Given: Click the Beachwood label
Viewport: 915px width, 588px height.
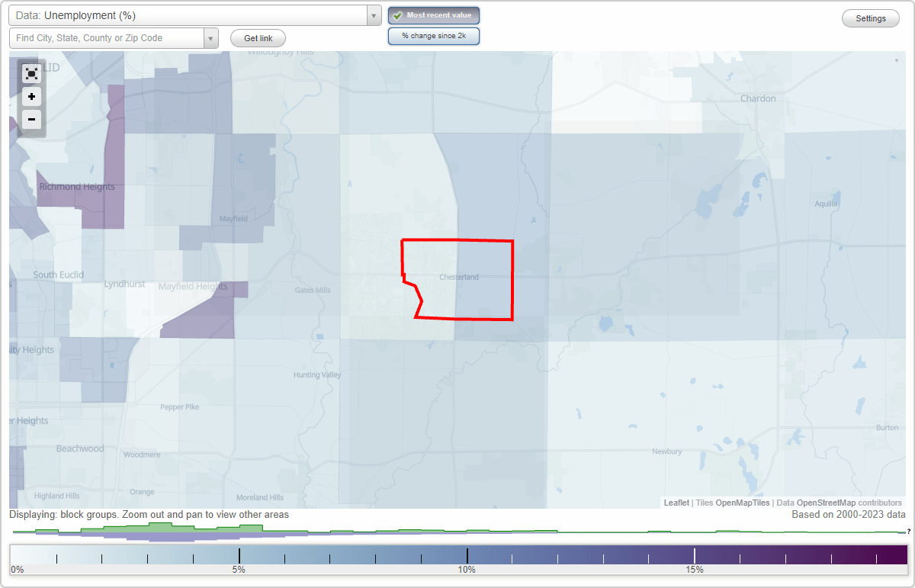Looking at the screenshot, I should (x=80, y=448).
